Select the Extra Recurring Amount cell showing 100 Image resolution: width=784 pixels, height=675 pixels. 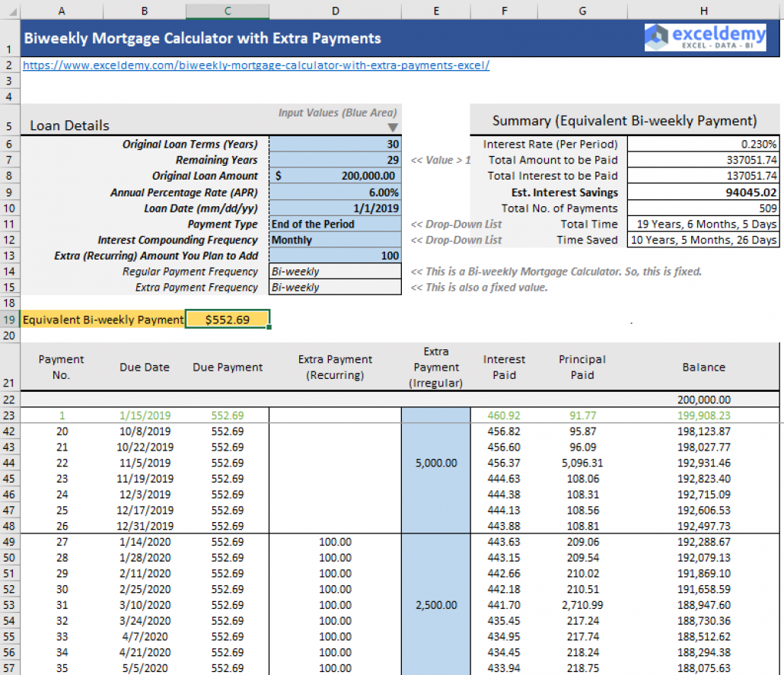(335, 256)
